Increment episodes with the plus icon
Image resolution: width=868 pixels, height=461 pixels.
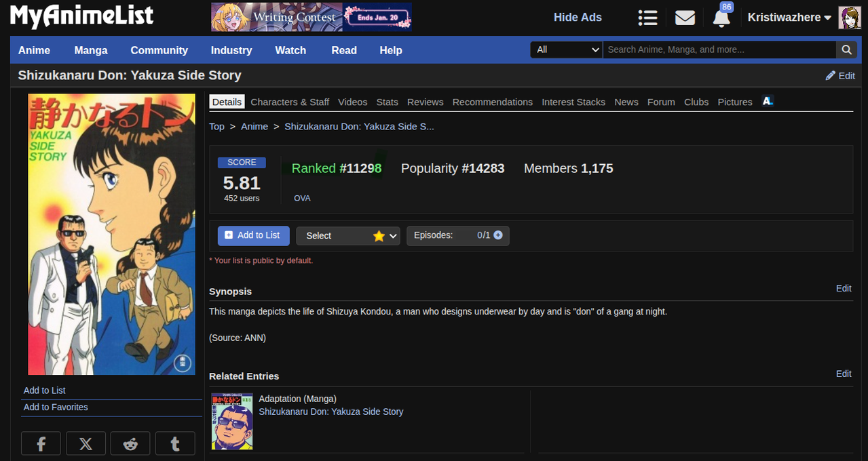[498, 235]
